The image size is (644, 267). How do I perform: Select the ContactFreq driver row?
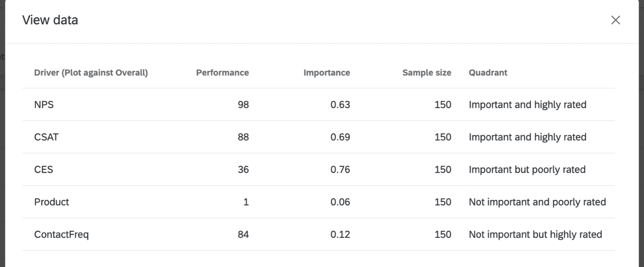coord(61,234)
